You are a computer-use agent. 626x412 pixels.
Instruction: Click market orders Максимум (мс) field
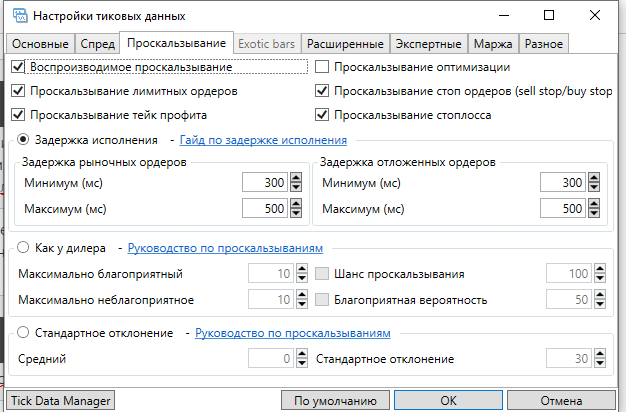coord(265,208)
